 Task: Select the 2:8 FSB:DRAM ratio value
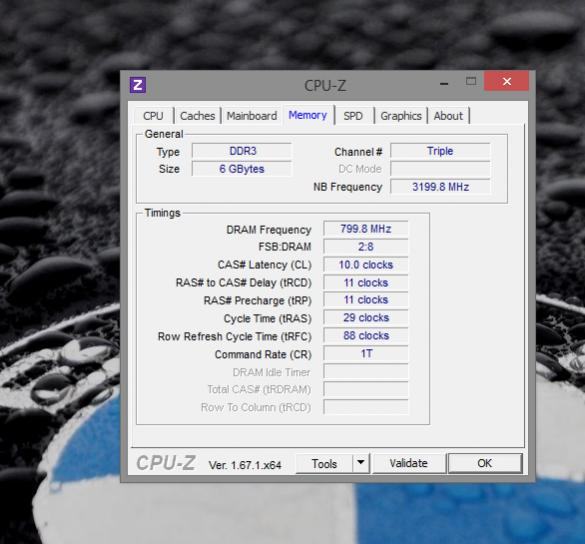(x=366, y=247)
